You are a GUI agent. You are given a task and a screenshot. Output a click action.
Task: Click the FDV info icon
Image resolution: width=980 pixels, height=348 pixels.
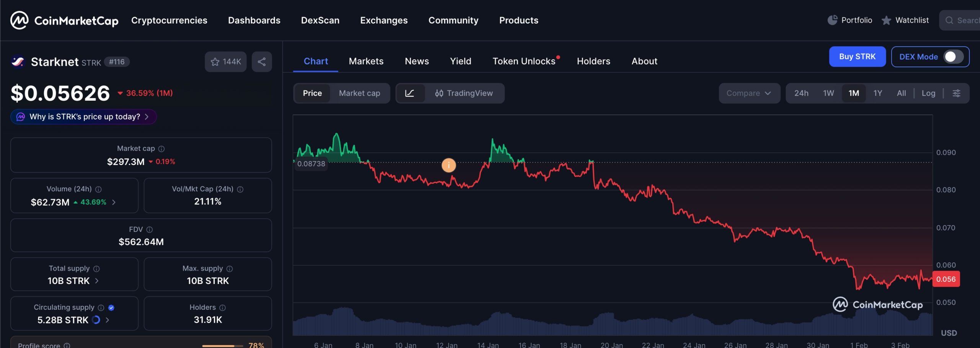coord(150,229)
